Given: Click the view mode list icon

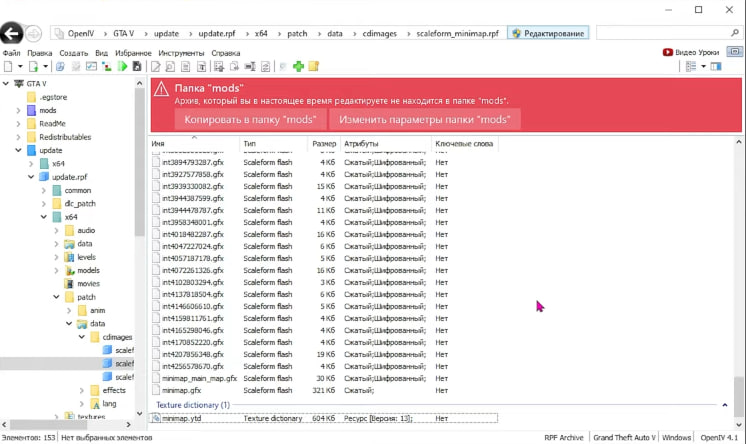Looking at the screenshot, I should tap(691, 66).
